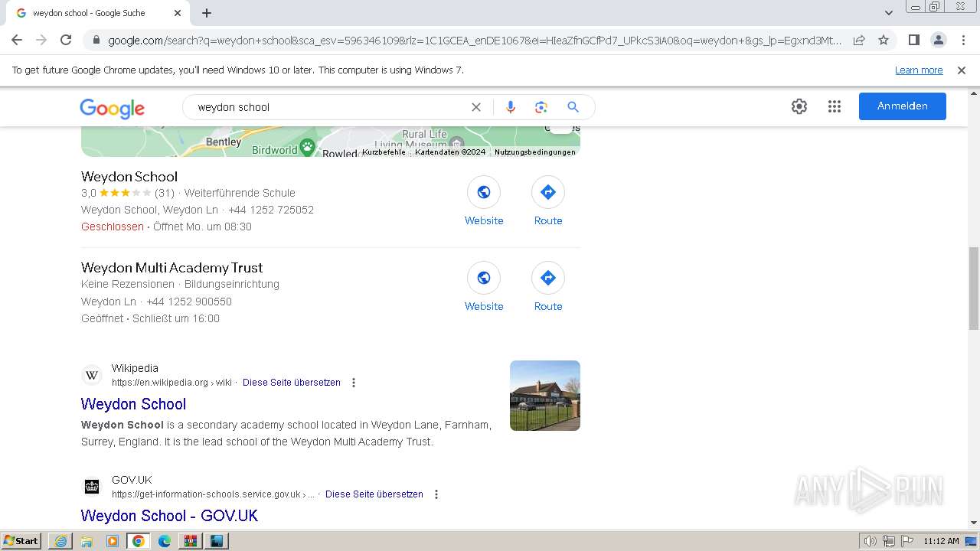The width and height of the screenshot is (980, 551).
Task: Click the page vertical scrollbar thumb
Action: (x=974, y=289)
